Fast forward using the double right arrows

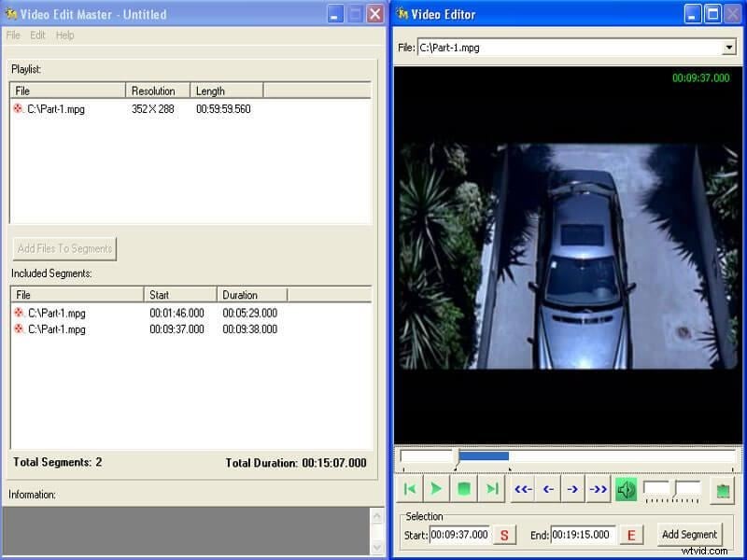[598, 488]
